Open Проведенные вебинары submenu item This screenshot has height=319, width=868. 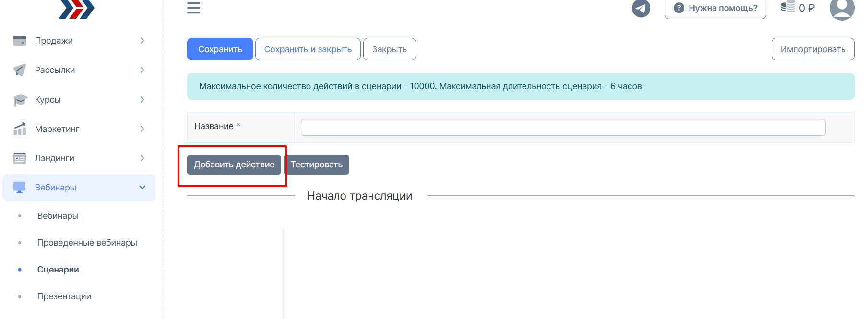(x=87, y=243)
